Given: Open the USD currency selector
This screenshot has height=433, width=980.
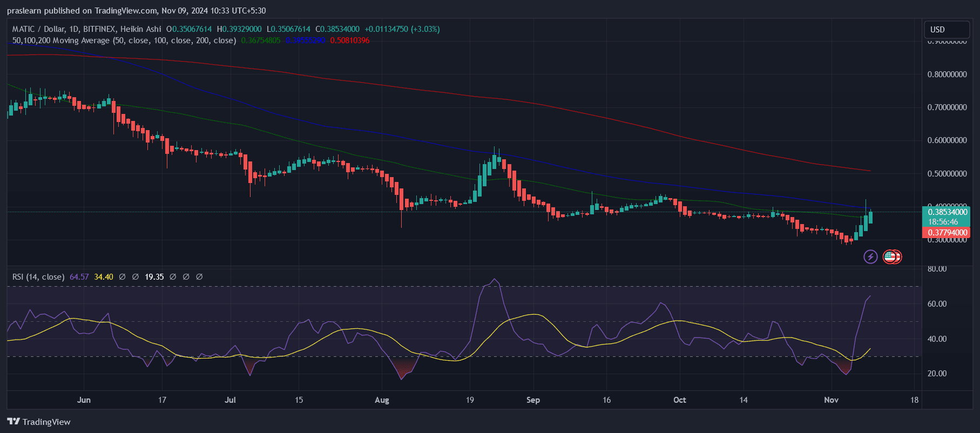Looking at the screenshot, I should coord(947,30).
